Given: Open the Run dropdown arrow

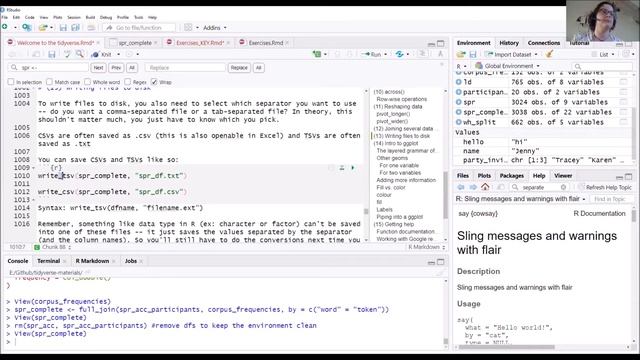Looking at the screenshot, I should [x=386, y=54].
